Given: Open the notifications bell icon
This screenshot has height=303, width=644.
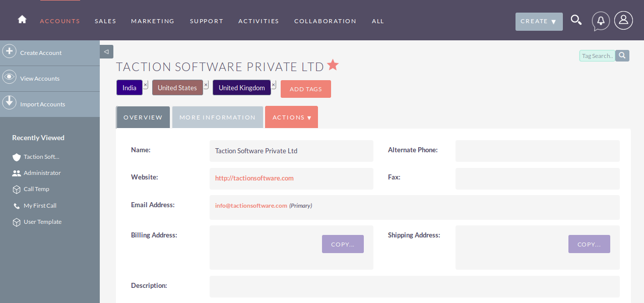Looking at the screenshot, I should [x=601, y=21].
